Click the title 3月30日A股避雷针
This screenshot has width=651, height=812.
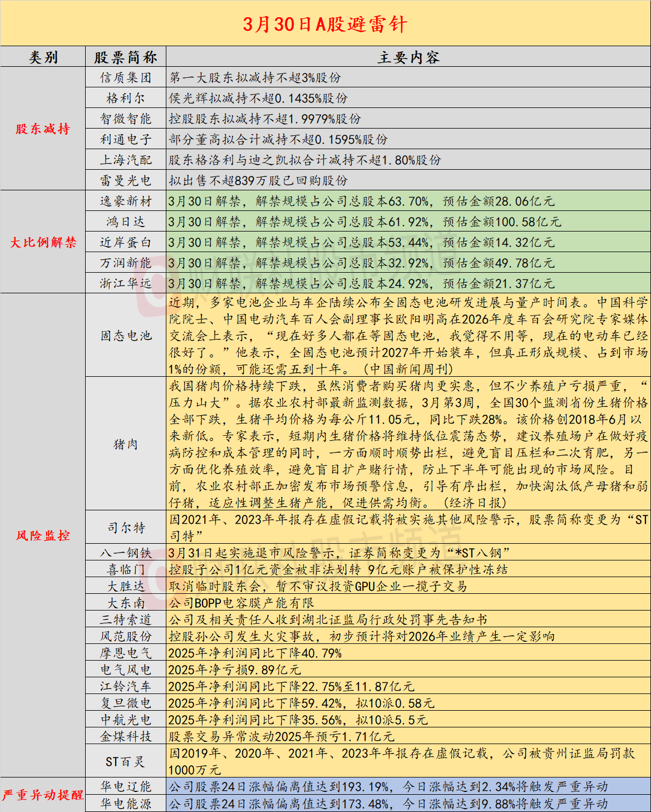325,24
